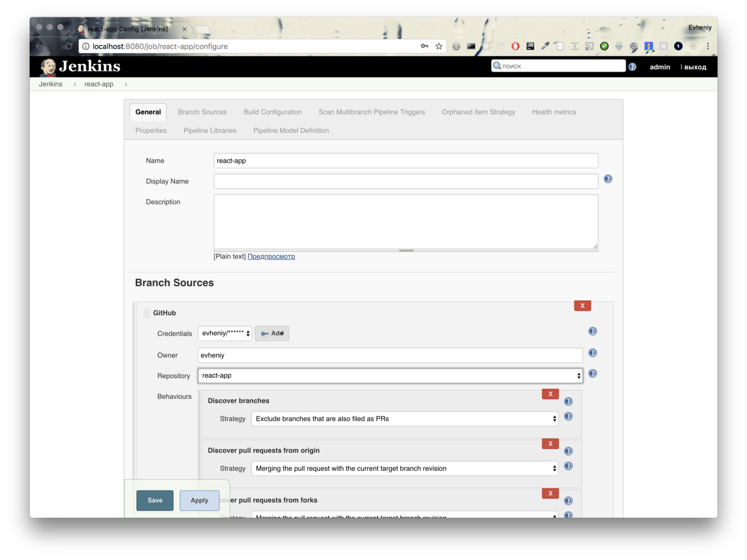Click the Name input field

coord(406,161)
